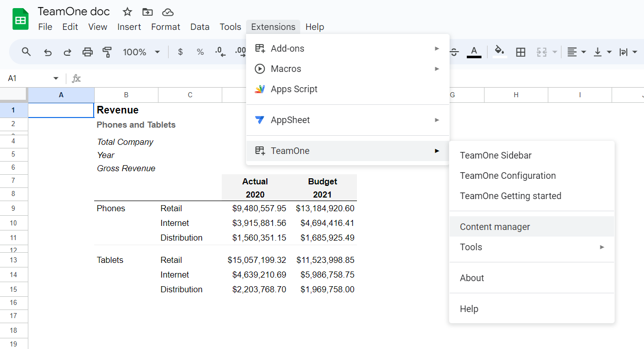Choose About in the TeamOne submenu

[x=532, y=278]
